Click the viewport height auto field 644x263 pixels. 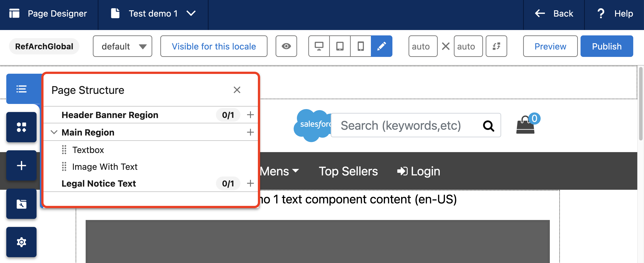pos(468,46)
